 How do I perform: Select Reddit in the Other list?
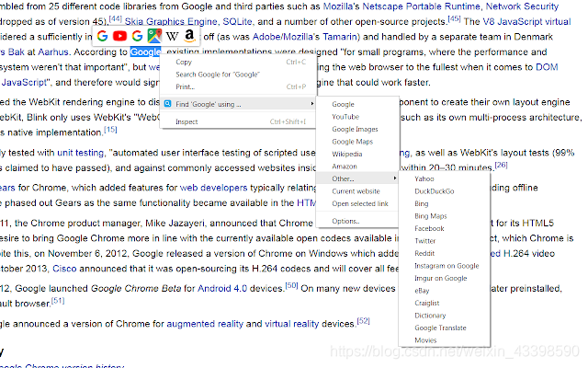click(x=445, y=254)
